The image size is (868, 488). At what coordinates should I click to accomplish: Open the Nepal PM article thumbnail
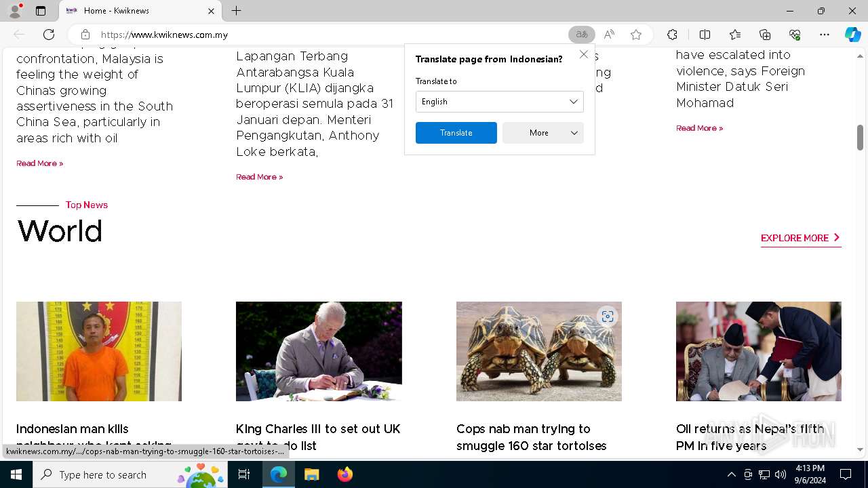(759, 351)
